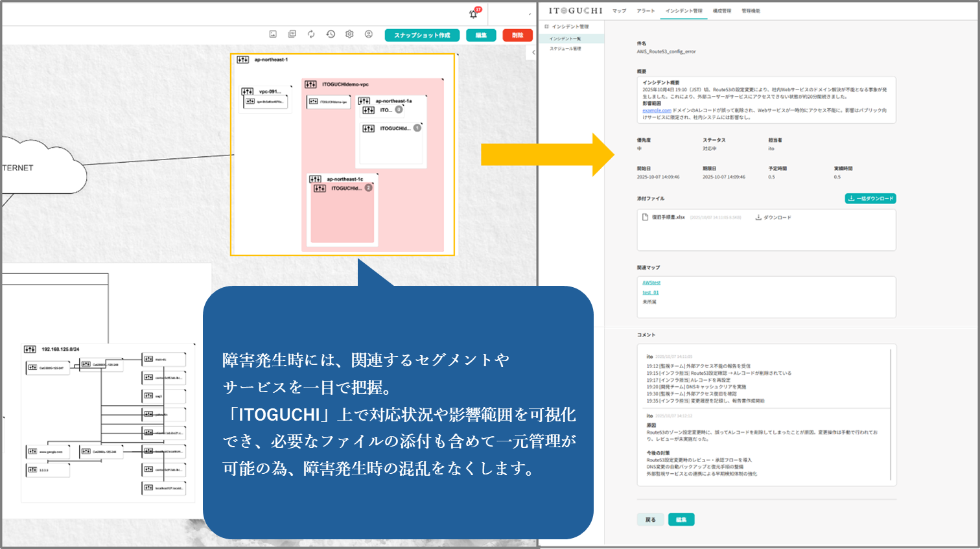This screenshot has height=549, width=980.
Task: Click the 編集 button beside 戻る
Action: coord(681,520)
